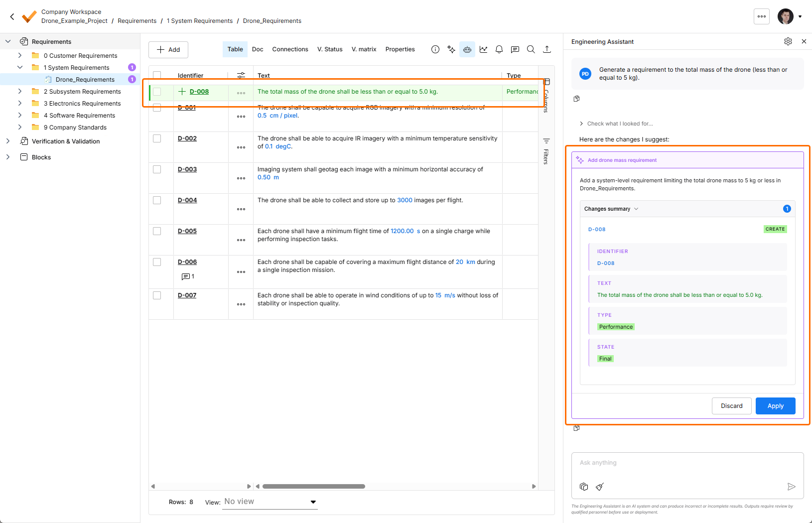Go back using the left chevron arrow
Image resolution: width=812 pixels, height=523 pixels.
pos(12,16)
